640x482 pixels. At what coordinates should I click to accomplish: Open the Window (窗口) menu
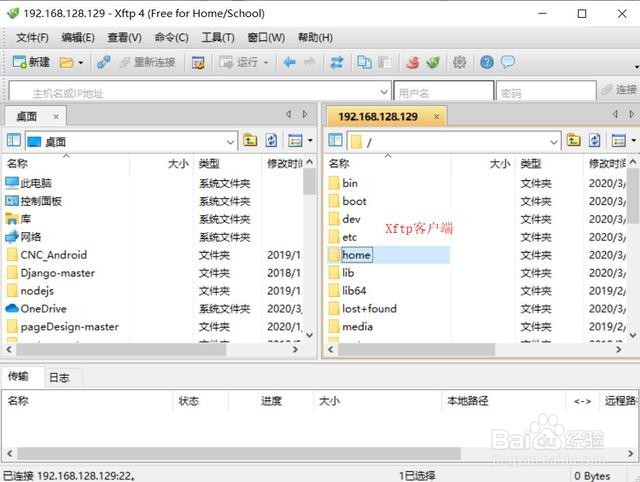pos(266,38)
